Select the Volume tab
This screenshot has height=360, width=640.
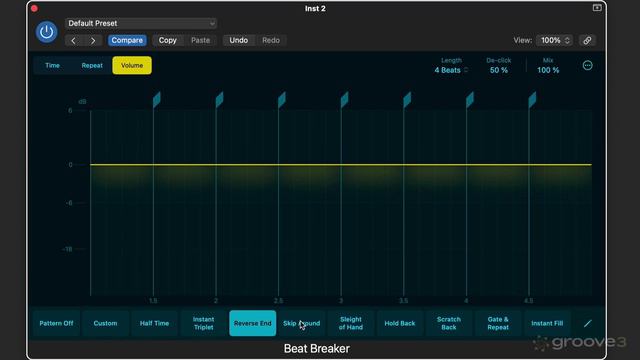[132, 65]
